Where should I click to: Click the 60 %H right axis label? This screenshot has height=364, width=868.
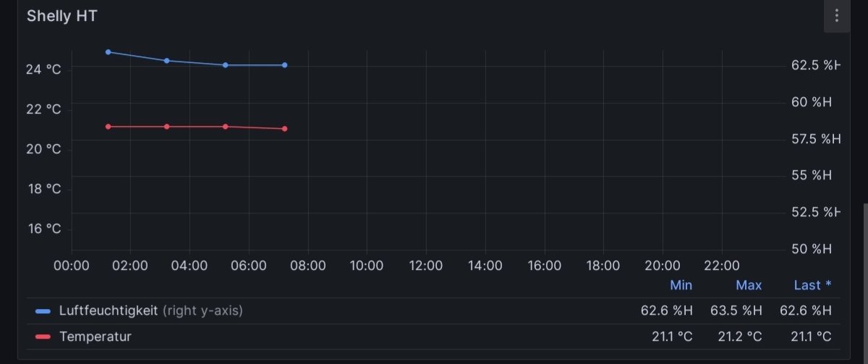pyautogui.click(x=812, y=102)
